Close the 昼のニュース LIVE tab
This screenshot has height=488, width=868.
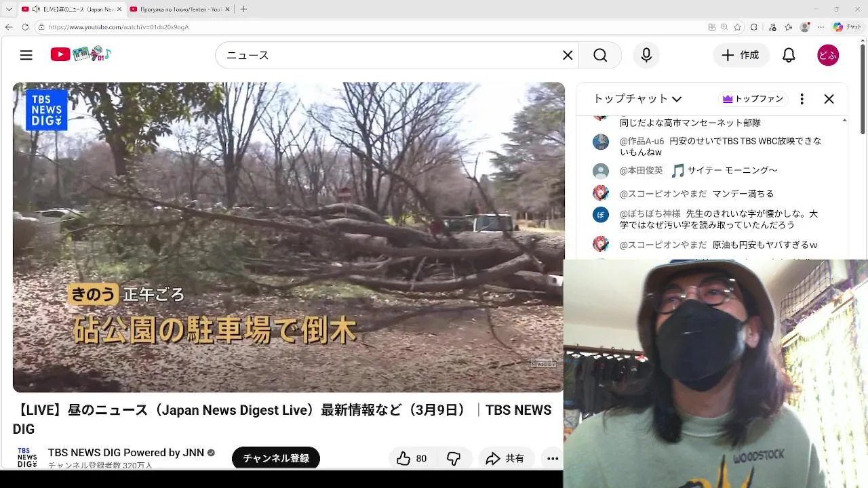tap(118, 9)
